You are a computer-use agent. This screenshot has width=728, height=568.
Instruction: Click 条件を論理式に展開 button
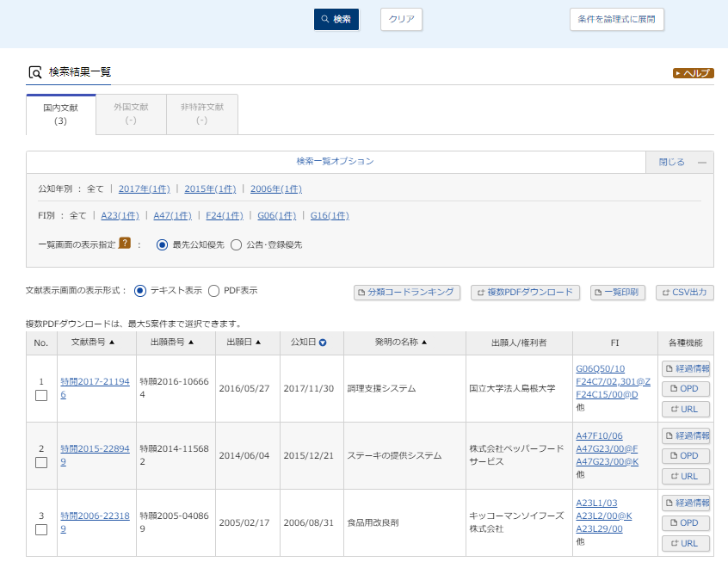[x=617, y=20]
